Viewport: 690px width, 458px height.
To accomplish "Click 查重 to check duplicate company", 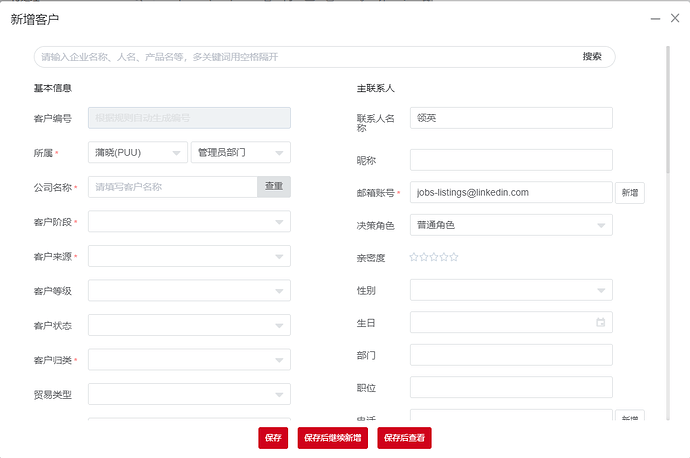I will click(x=273, y=187).
